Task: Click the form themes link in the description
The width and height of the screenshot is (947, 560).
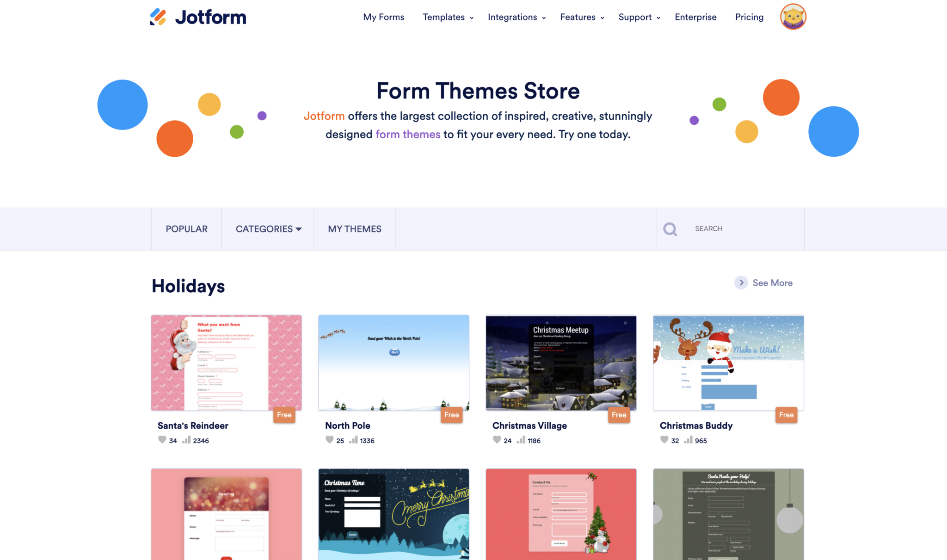Action: 407,134
